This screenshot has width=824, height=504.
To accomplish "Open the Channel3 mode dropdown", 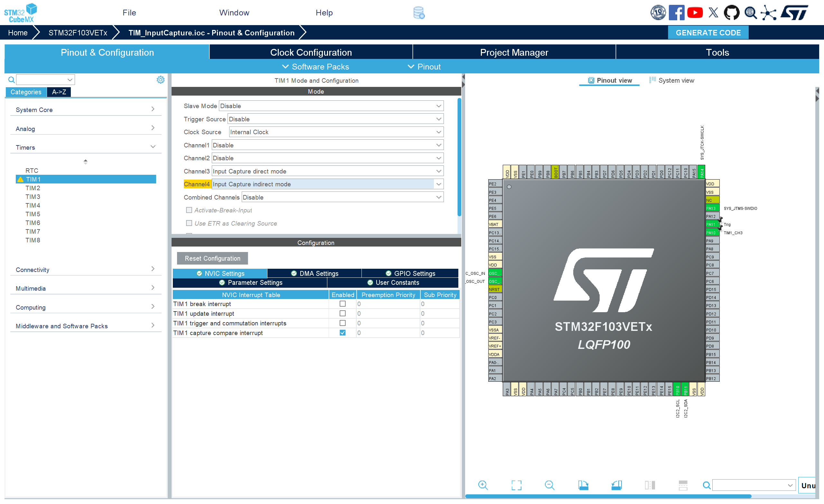I will pyautogui.click(x=327, y=171).
